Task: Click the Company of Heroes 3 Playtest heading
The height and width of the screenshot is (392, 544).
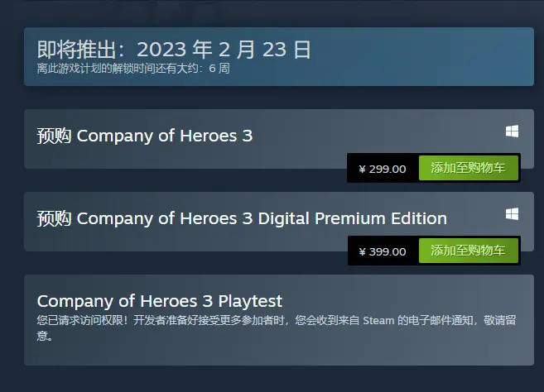Action: point(160,301)
